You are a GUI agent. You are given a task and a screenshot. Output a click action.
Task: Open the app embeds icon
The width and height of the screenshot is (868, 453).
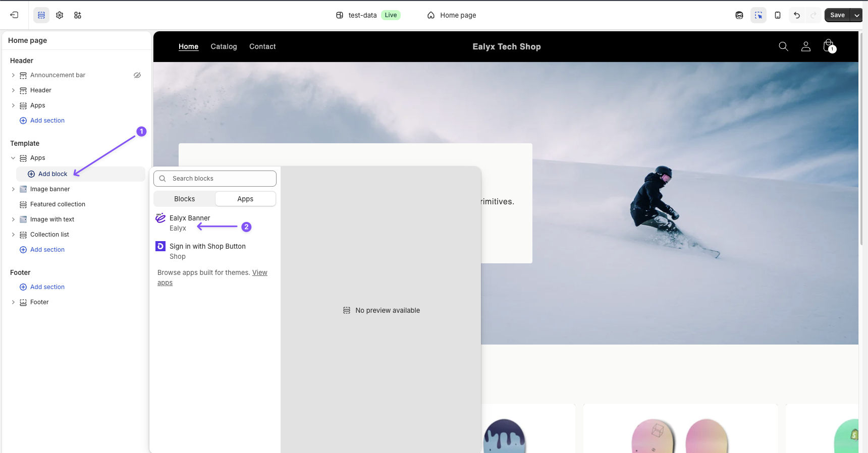[78, 15]
